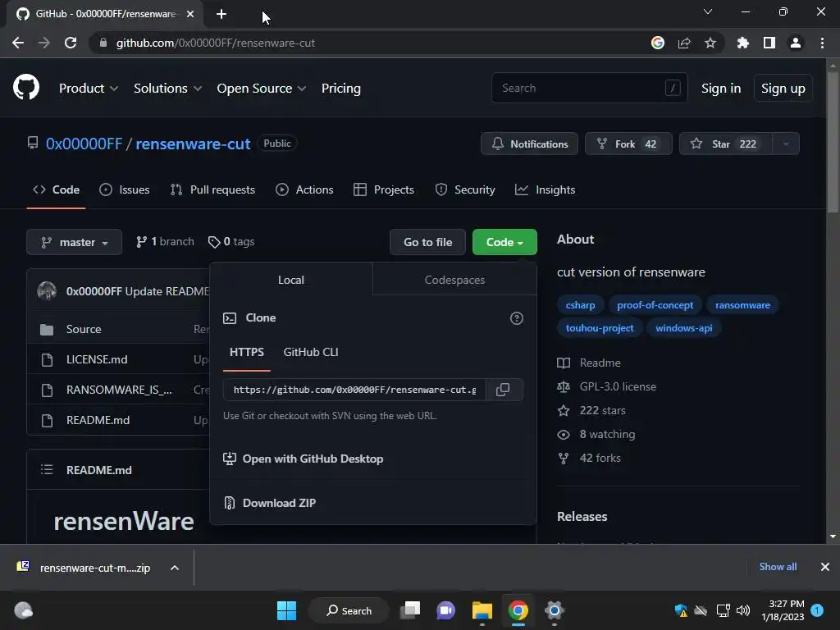This screenshot has width=840, height=630.
Task: Click the Go to file button
Action: pos(428,242)
